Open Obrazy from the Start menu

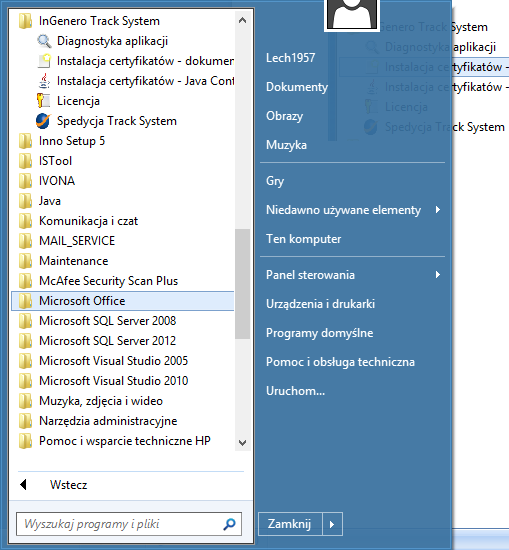point(284,116)
